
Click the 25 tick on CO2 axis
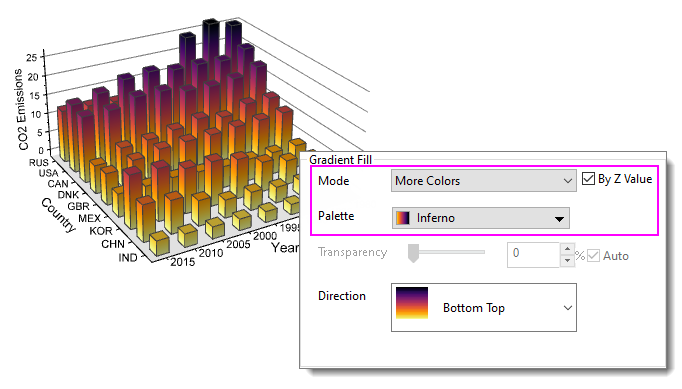click(x=32, y=57)
